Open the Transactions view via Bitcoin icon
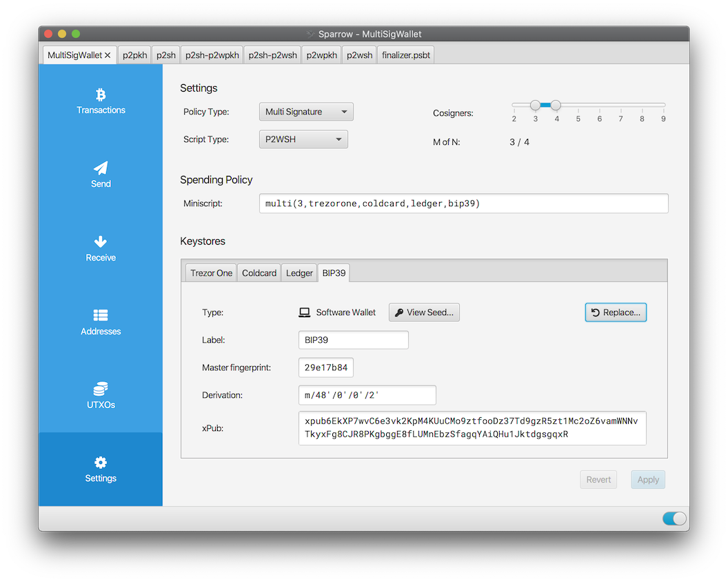Viewport: 728px width, 582px height. tap(101, 95)
